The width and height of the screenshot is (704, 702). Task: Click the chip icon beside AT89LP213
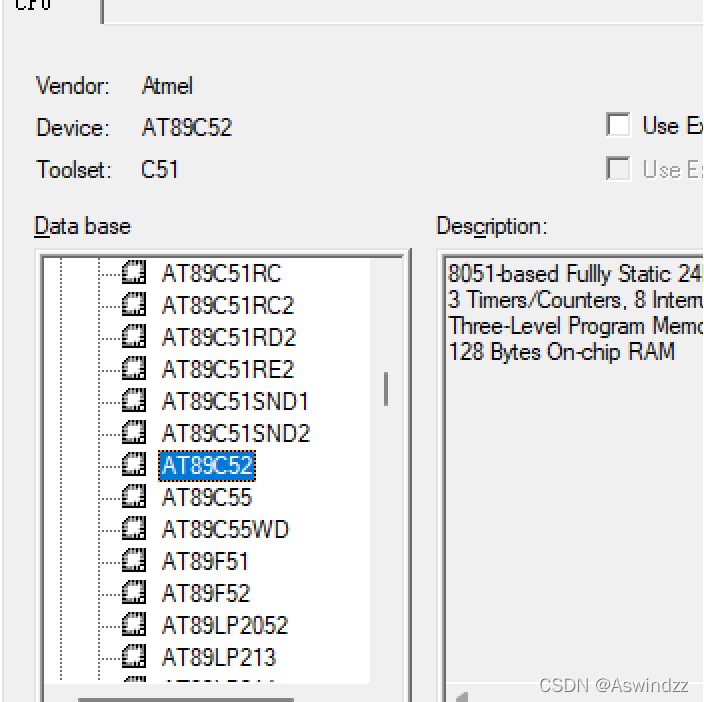click(x=134, y=657)
